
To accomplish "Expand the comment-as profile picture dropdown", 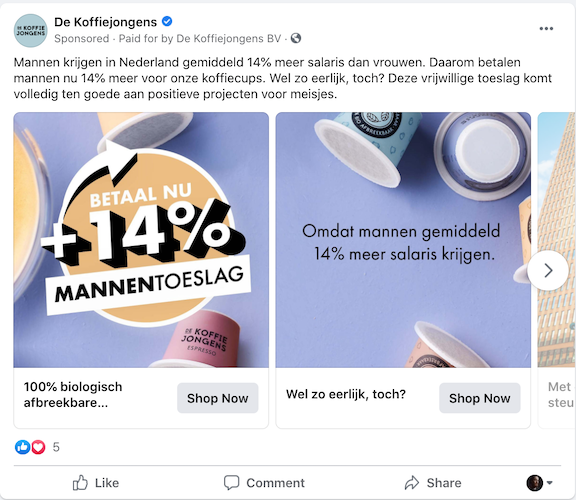I will click(539, 483).
